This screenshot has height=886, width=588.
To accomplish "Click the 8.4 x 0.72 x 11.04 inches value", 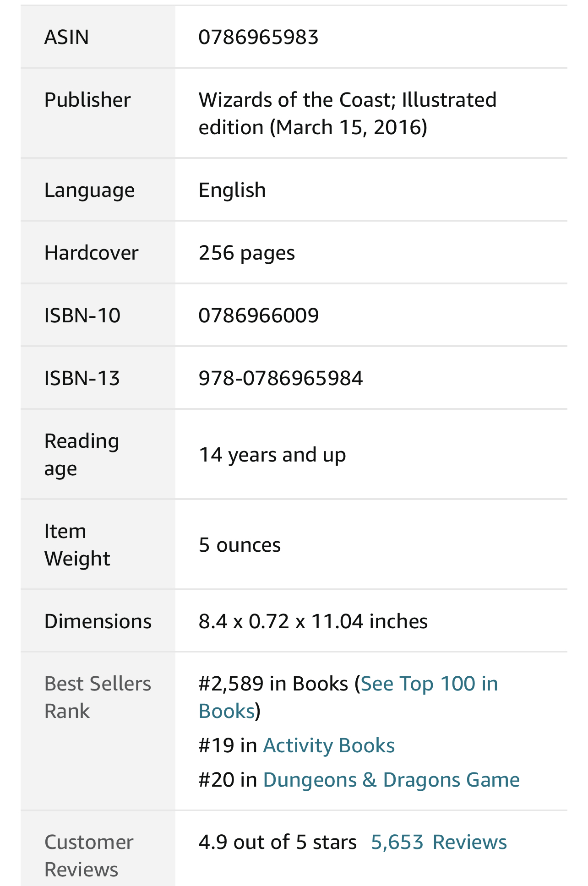I will point(313,621).
